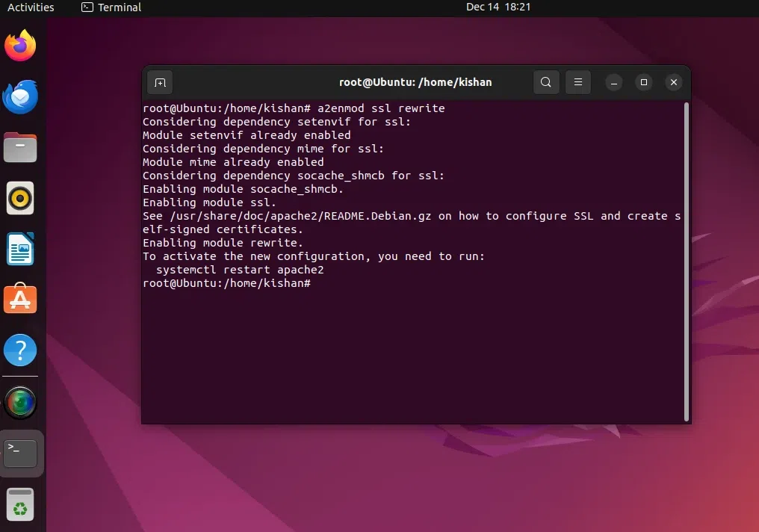Open the Activities overview
The width and height of the screenshot is (759, 532).
[x=31, y=7]
